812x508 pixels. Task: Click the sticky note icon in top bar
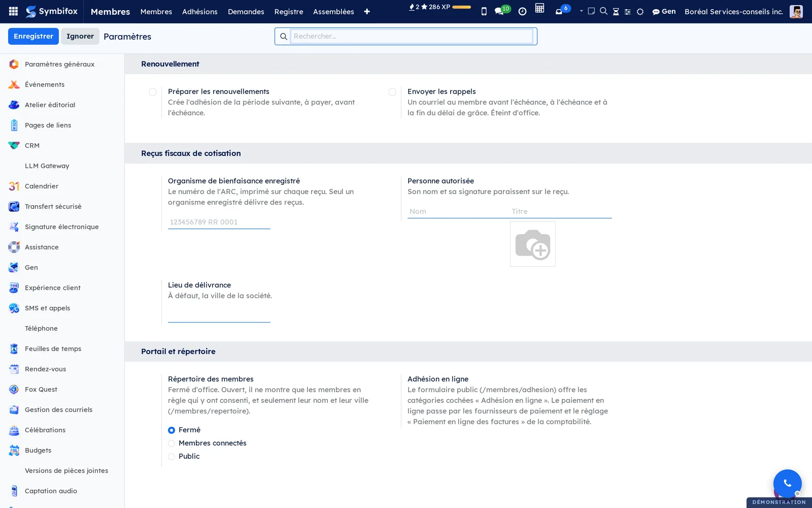[591, 11]
